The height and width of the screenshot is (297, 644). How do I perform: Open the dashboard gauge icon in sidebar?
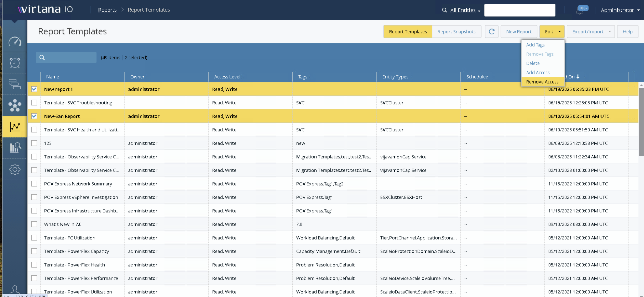click(x=15, y=41)
